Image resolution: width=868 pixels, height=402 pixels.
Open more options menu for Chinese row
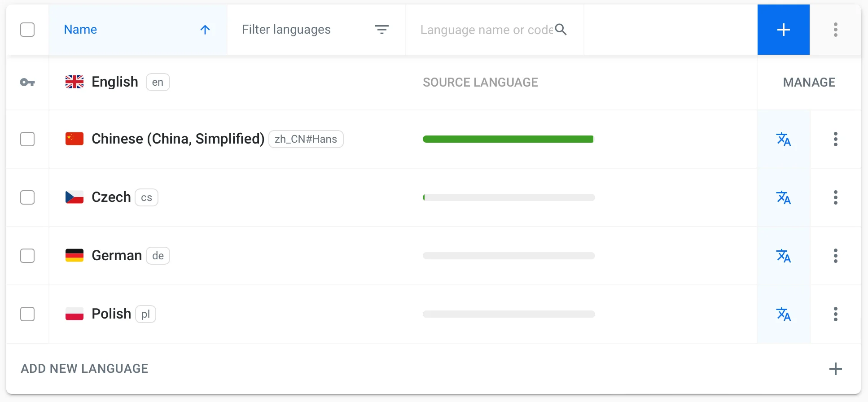coord(835,139)
